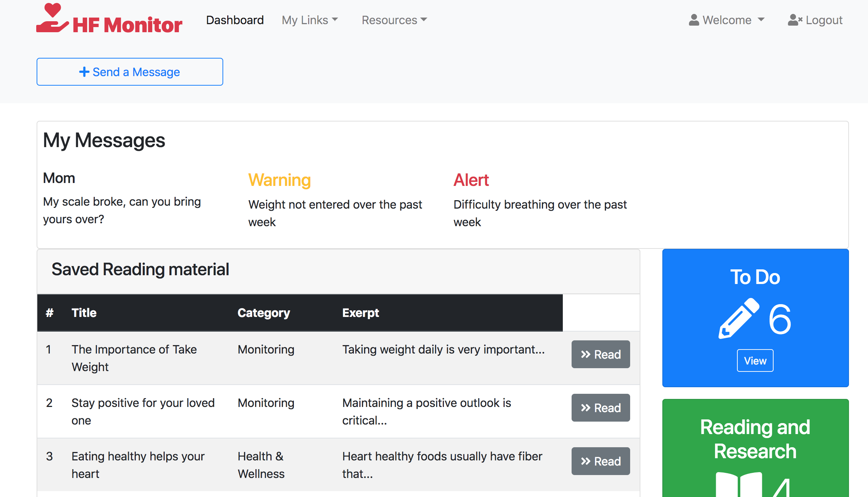Image resolution: width=868 pixels, height=497 pixels.
Task: Click the open book icon in Reading card
Action: 738,485
